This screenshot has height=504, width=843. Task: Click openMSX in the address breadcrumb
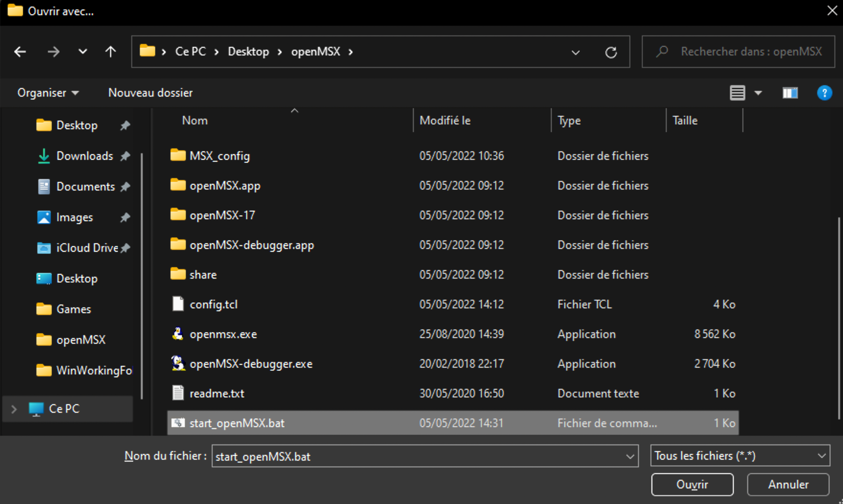point(316,52)
